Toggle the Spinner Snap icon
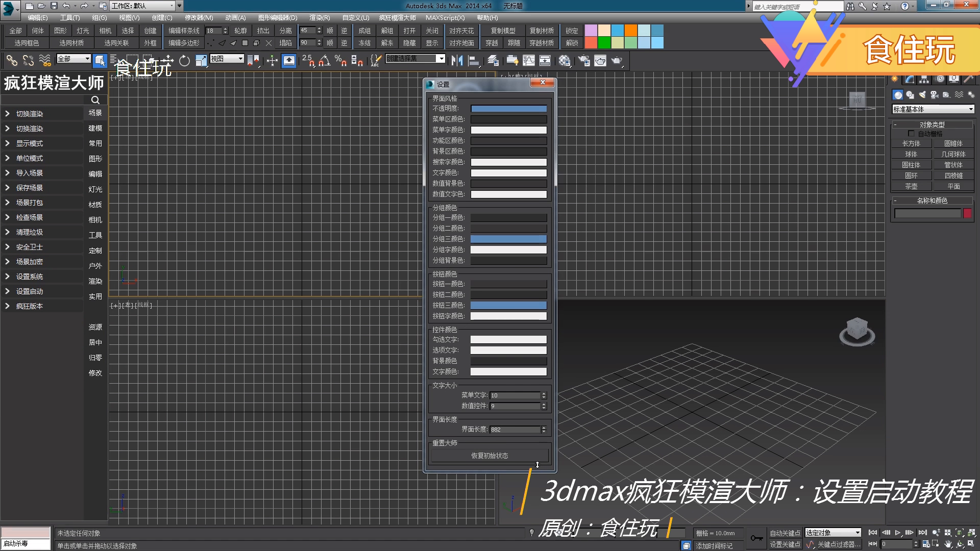 (x=357, y=61)
